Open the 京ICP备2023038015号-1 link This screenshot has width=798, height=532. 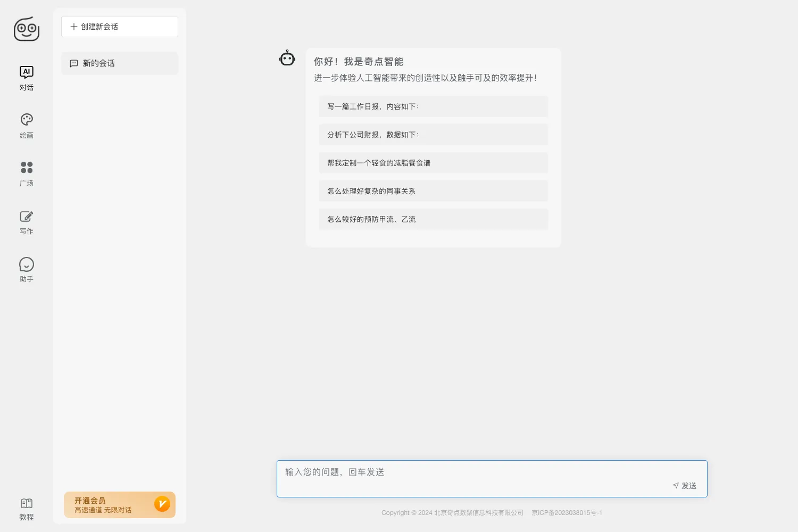[567, 513]
